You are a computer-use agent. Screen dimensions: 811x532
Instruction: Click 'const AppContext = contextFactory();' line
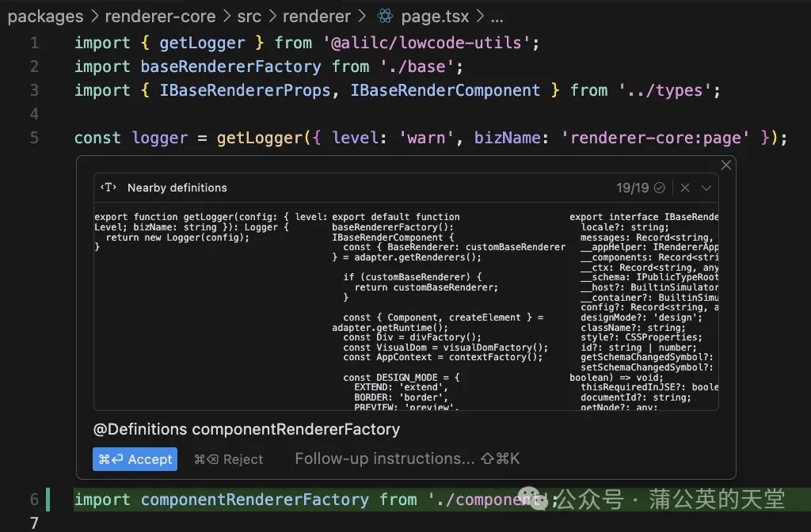click(443, 357)
